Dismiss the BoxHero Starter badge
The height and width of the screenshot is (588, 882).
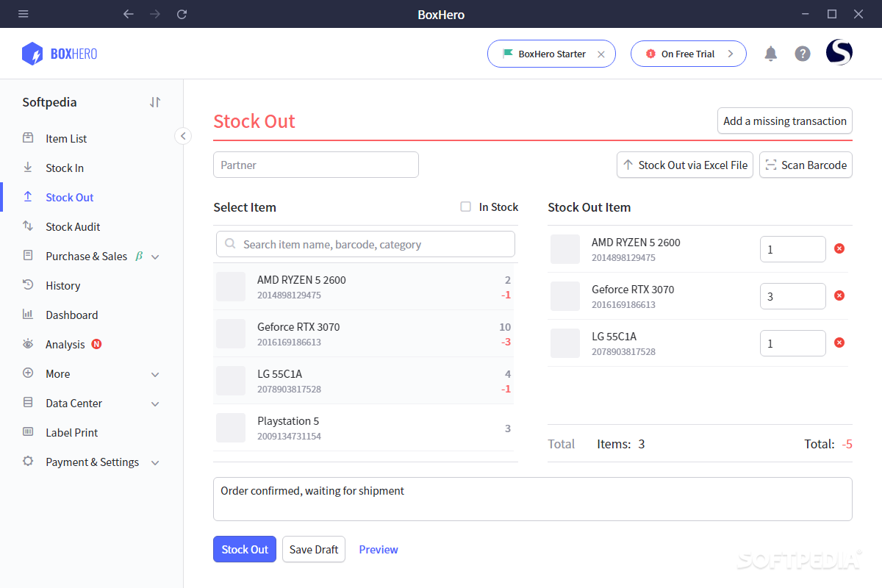click(x=601, y=54)
